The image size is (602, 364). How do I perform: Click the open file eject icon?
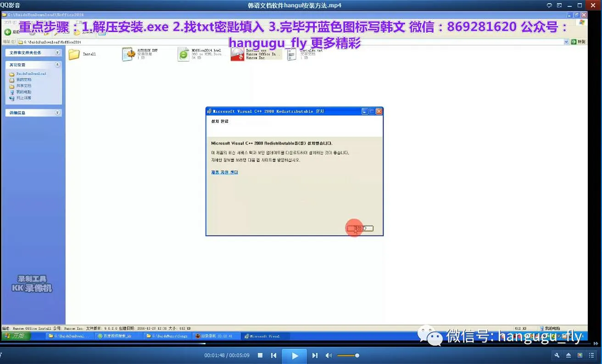[x=569, y=355]
